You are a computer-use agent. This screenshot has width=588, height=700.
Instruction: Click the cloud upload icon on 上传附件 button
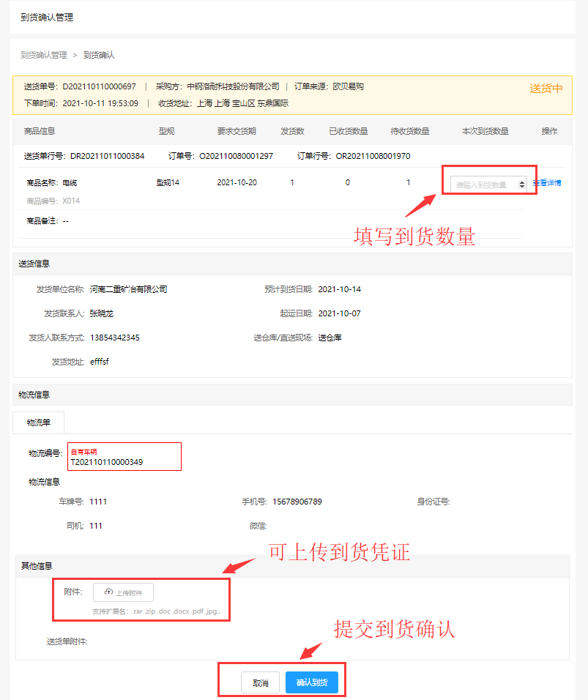(108, 592)
